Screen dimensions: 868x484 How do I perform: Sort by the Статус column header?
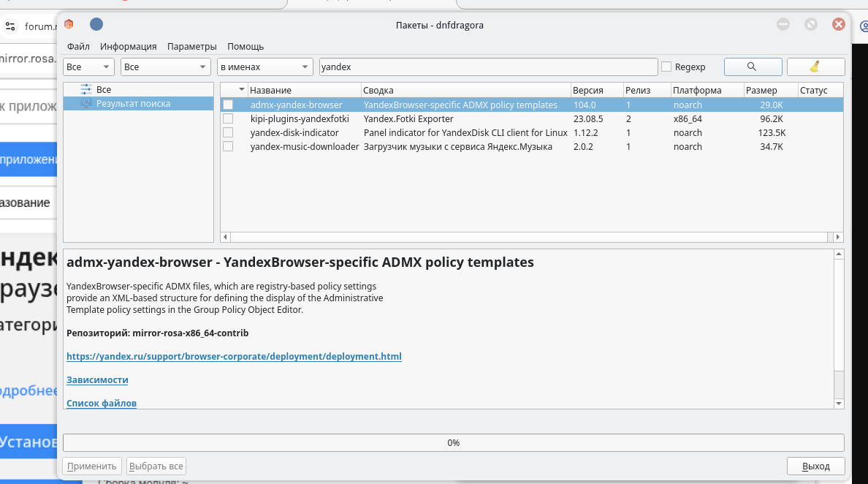click(821, 90)
